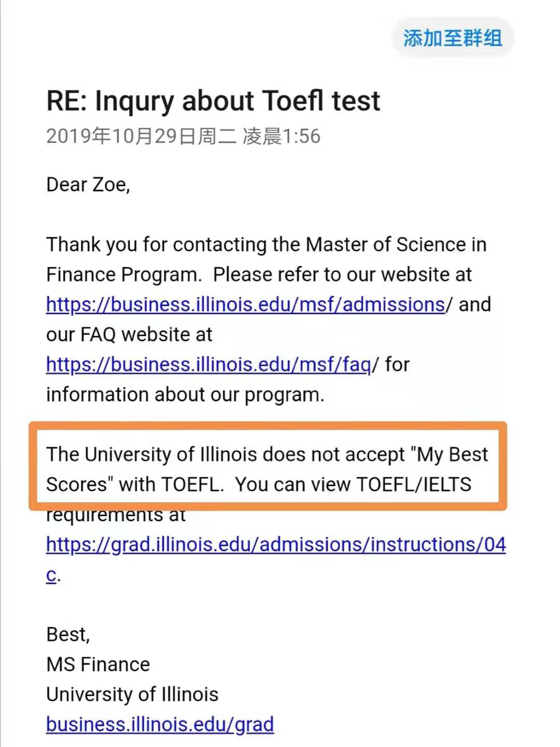Image resolution: width=560 pixels, height=747 pixels.
Task: Open the business.illinois.edu/grad signature link
Action: [160, 724]
